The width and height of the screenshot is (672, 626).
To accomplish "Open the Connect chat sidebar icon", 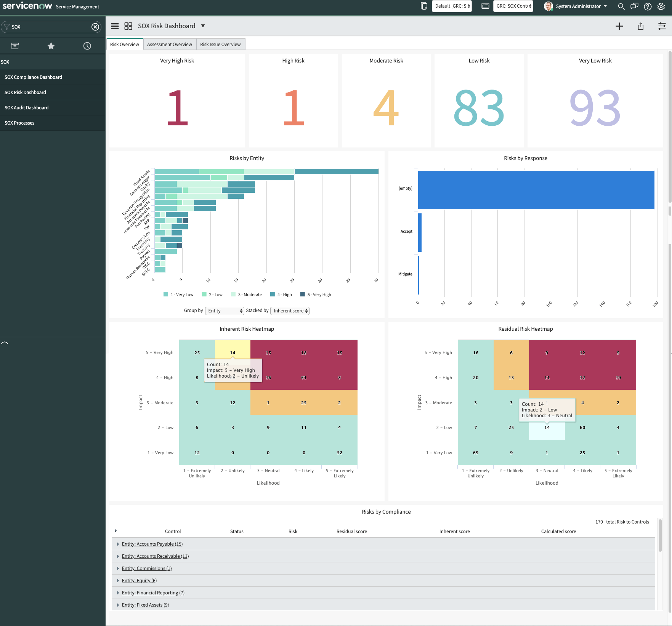I will click(x=634, y=6).
